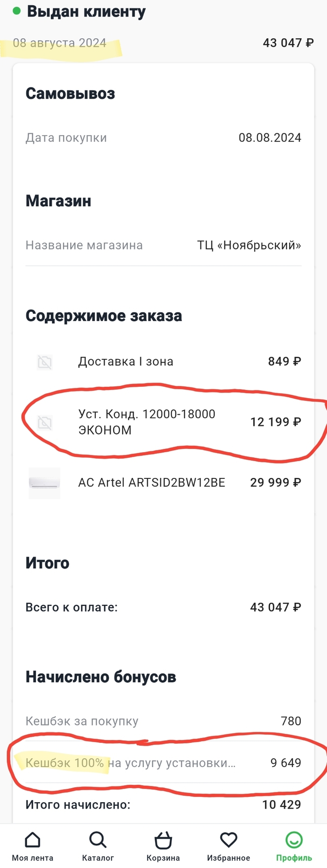327x868 pixels.
Task: Open the Профиль smiley icon
Action: point(294,840)
